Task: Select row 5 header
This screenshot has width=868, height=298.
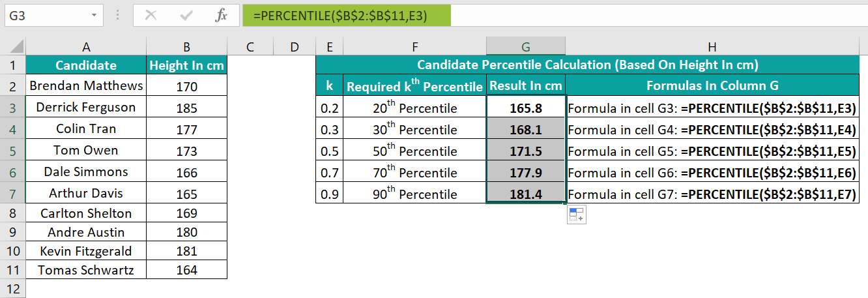Action: (13, 150)
